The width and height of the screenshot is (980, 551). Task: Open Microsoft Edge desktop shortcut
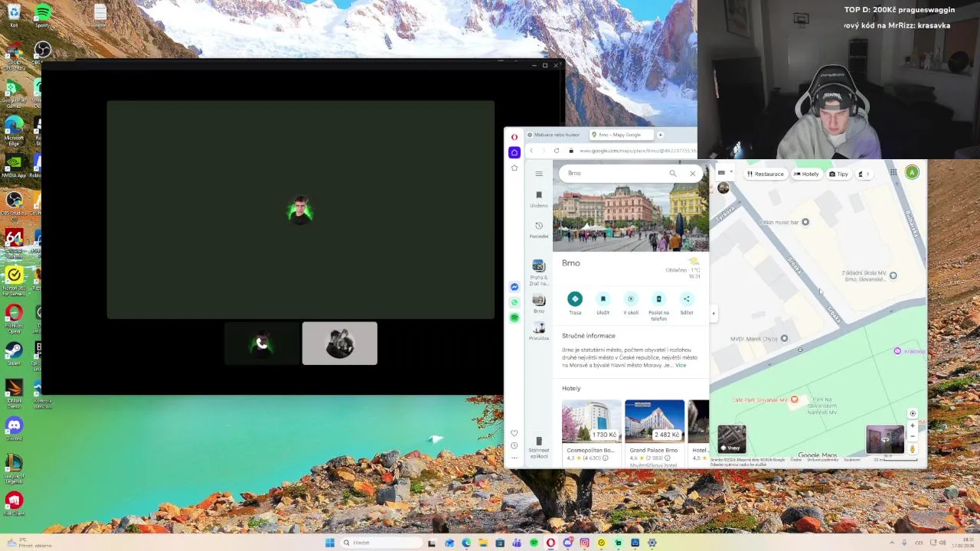coord(14,129)
